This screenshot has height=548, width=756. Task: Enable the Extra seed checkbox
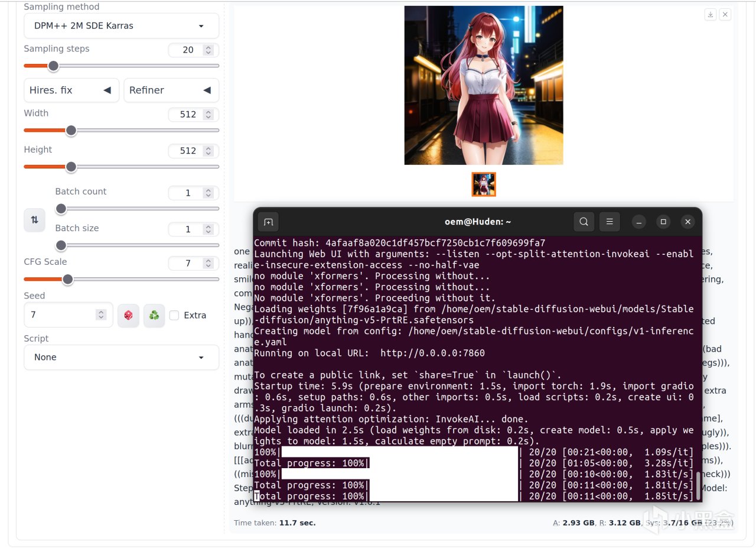click(174, 316)
